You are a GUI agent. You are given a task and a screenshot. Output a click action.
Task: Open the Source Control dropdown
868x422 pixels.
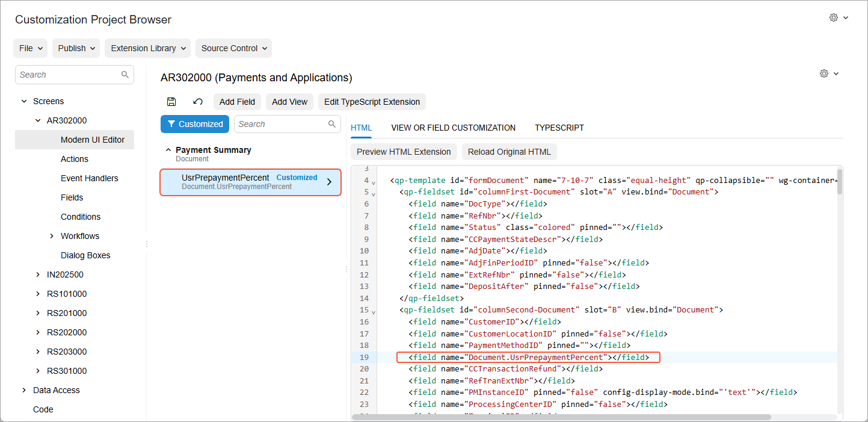pos(233,48)
